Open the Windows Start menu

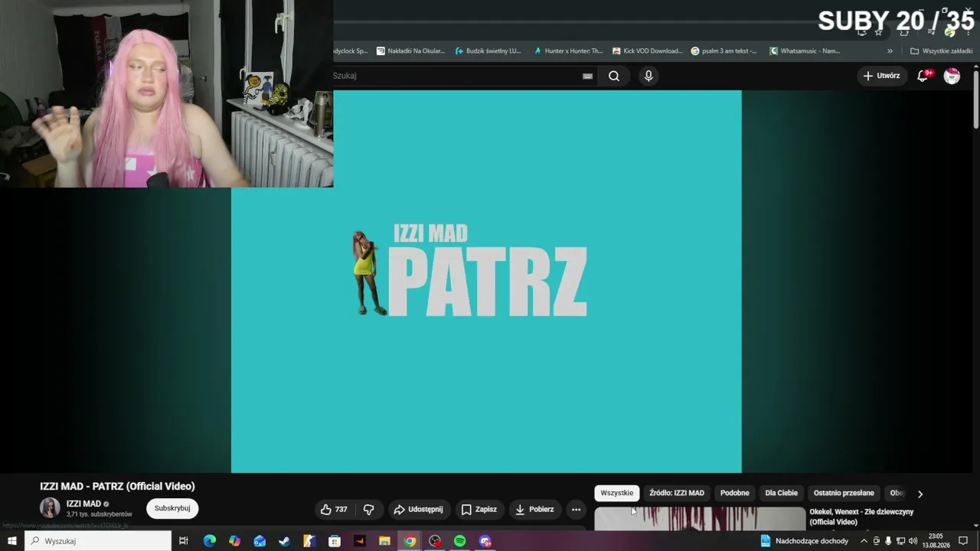coord(12,541)
